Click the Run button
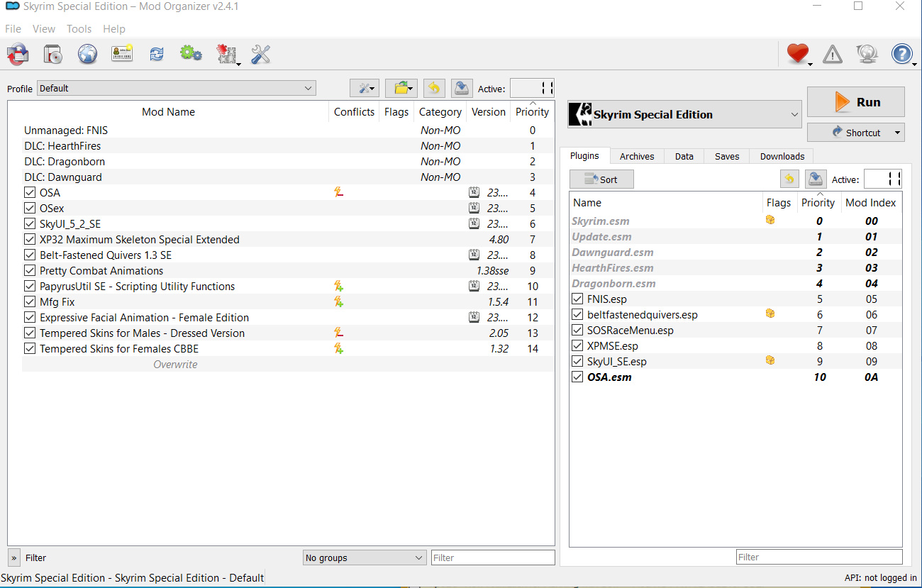This screenshot has height=588, width=922. click(x=856, y=101)
